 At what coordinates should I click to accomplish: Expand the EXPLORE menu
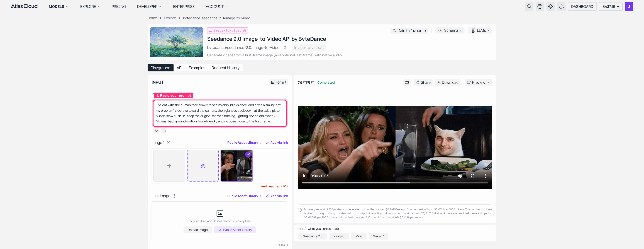(x=90, y=6)
